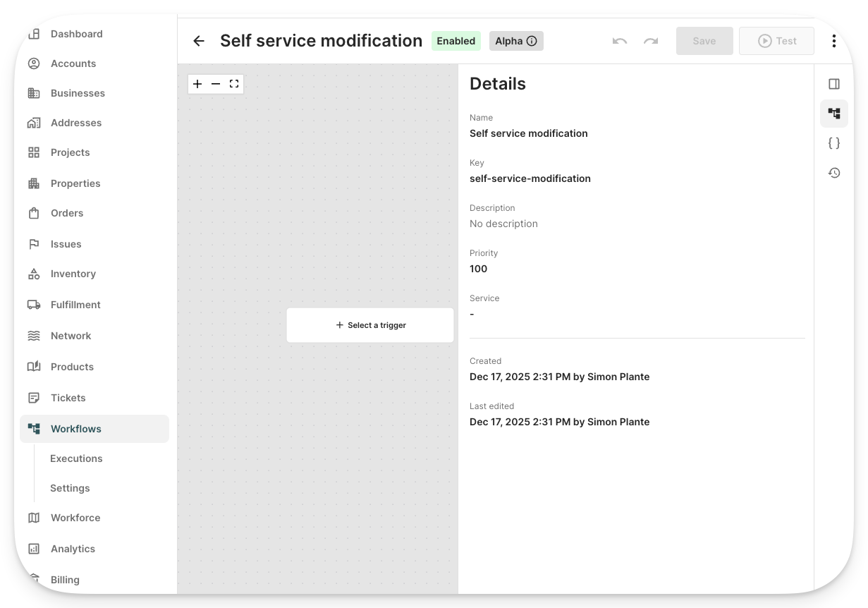Click the No description text
The image size is (868, 608).
pyautogui.click(x=503, y=224)
